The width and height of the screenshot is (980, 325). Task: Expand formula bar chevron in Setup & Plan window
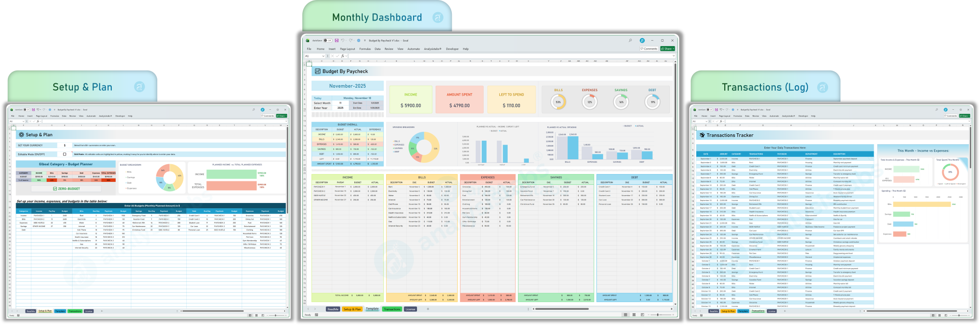[x=286, y=121]
